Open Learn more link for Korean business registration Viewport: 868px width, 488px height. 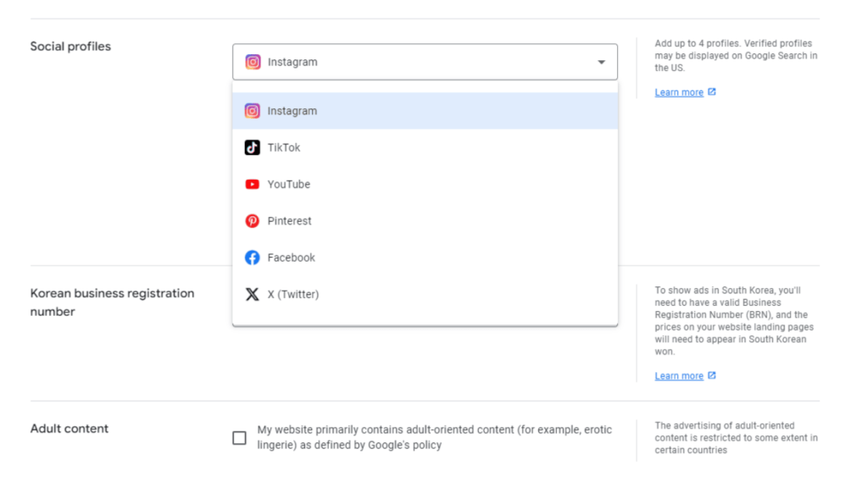tap(679, 375)
